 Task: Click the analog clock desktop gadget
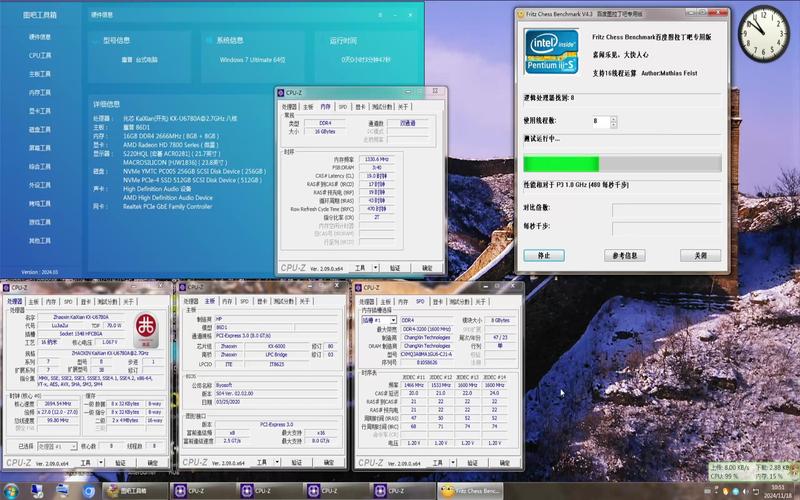[x=764, y=34]
